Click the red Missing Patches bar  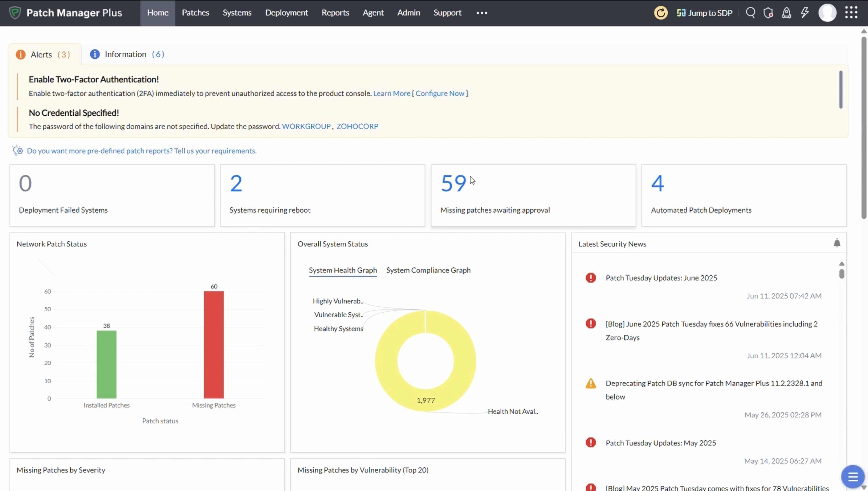click(214, 345)
